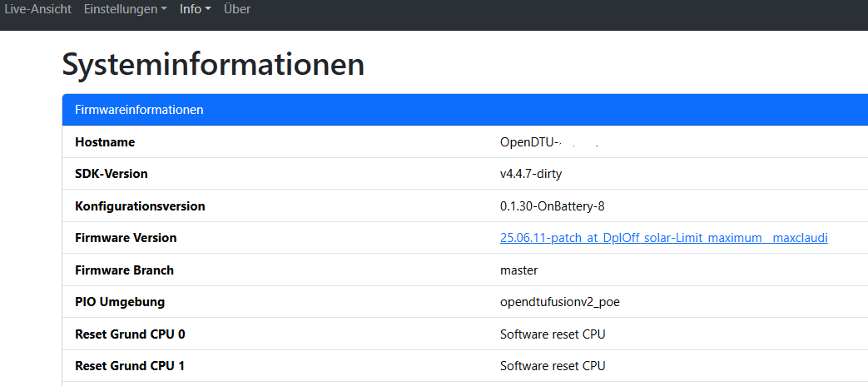Go to the Über page
868x386 pixels.
[x=237, y=9]
